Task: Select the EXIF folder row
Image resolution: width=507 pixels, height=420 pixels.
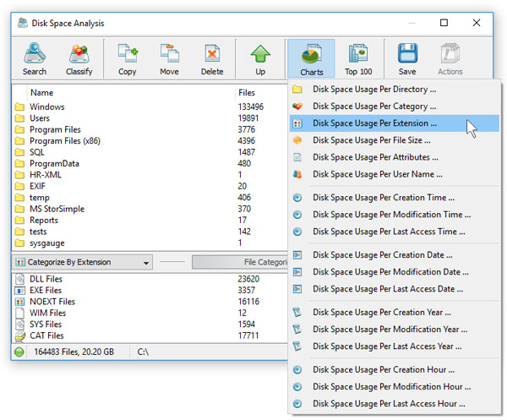Action: pyautogui.click(x=150, y=186)
